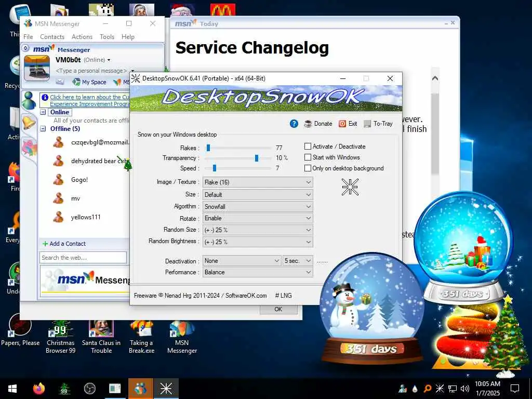Click the MSN Today window scroll up arrow
Screen dimensions: 532x399
(x=435, y=78)
